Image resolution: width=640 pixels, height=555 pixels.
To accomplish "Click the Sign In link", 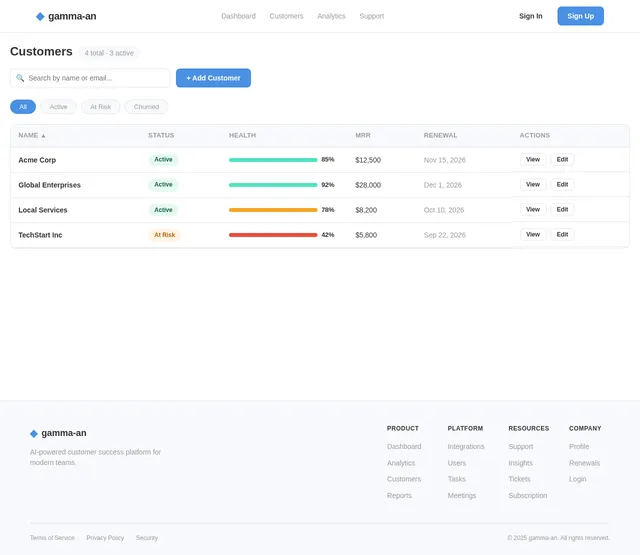I will [x=531, y=16].
